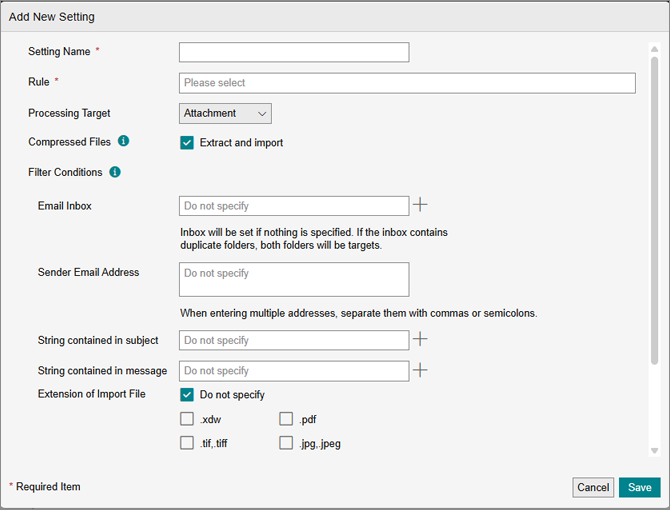Uncheck Extract and import checkbox

(187, 143)
